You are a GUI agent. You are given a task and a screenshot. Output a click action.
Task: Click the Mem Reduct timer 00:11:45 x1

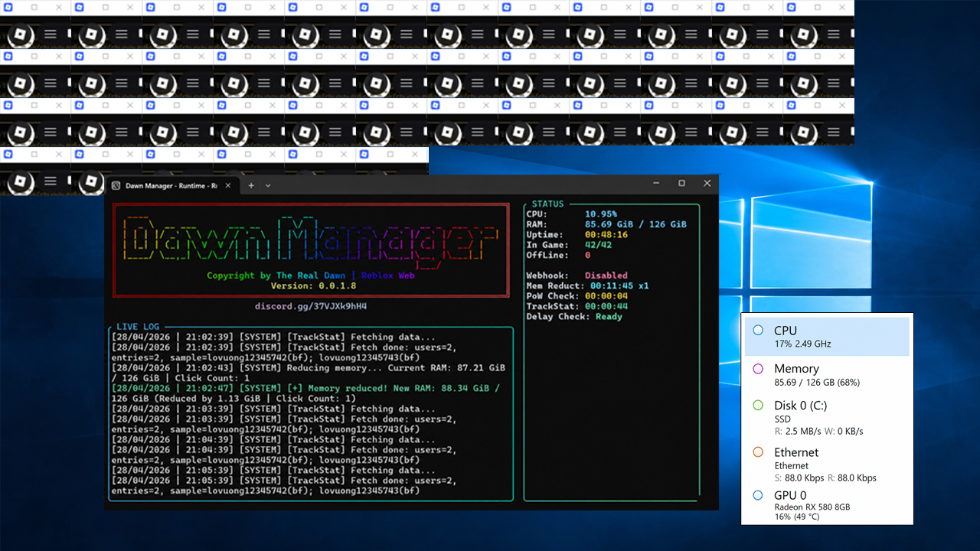click(619, 285)
